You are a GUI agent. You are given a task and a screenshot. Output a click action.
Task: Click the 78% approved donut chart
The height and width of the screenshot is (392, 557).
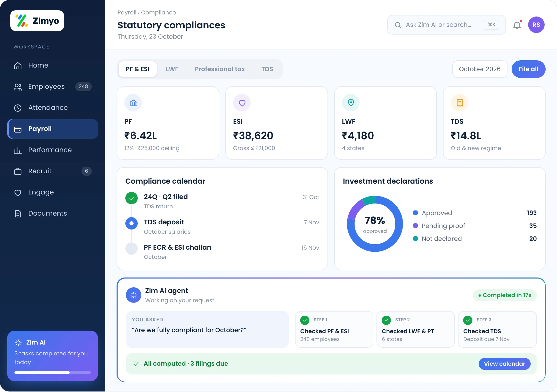375,224
